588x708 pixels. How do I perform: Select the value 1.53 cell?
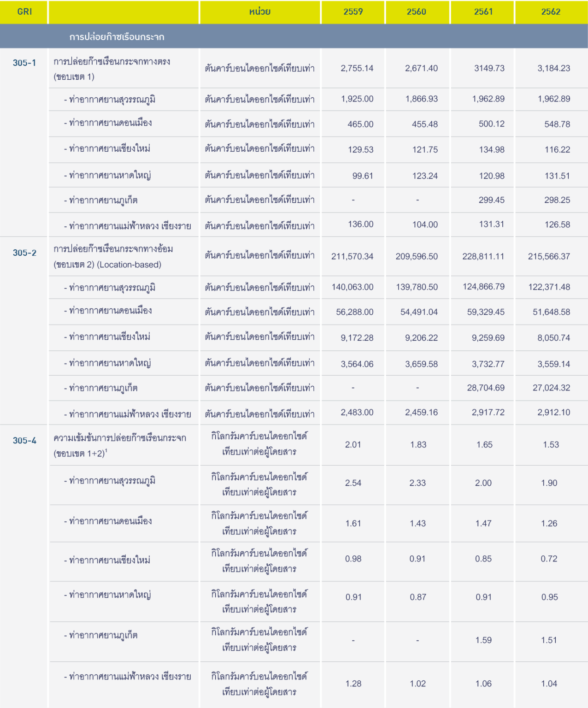coord(551,445)
